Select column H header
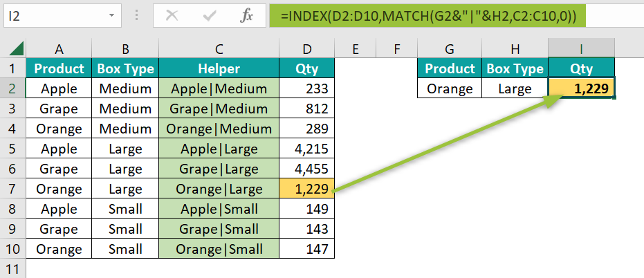 point(515,49)
